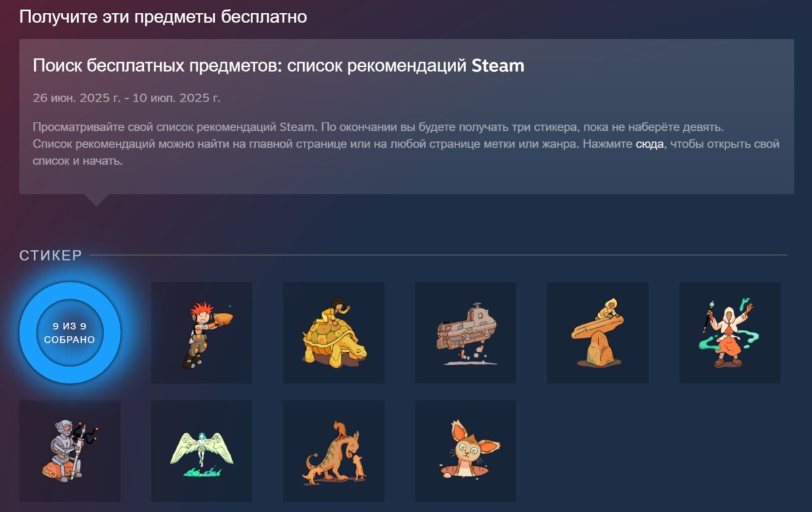Click the figure on balancing rock sticker
This screenshot has height=512, width=812.
(x=597, y=333)
